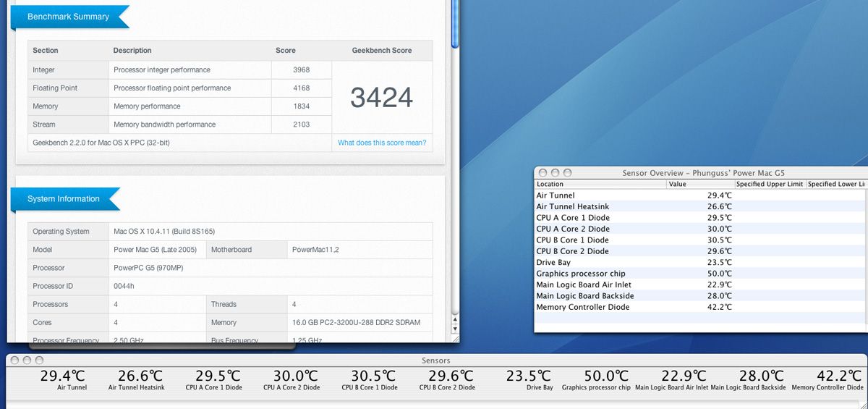Minimize the Sensor Overview window
Viewport: 868px width, 409px height.
554,173
